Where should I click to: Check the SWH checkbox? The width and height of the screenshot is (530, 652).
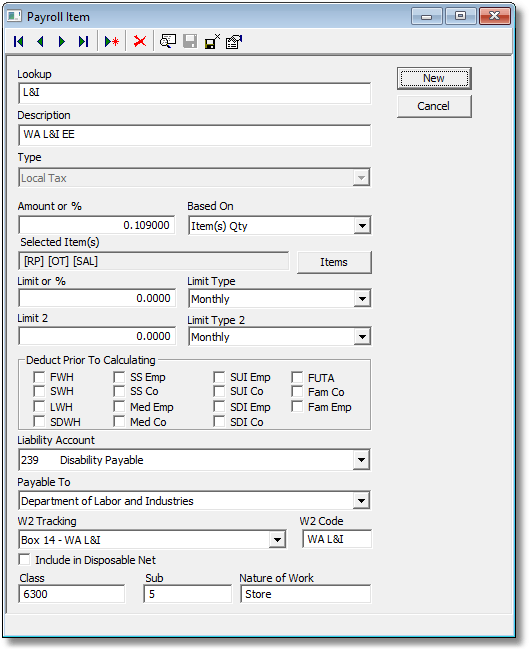[39, 391]
